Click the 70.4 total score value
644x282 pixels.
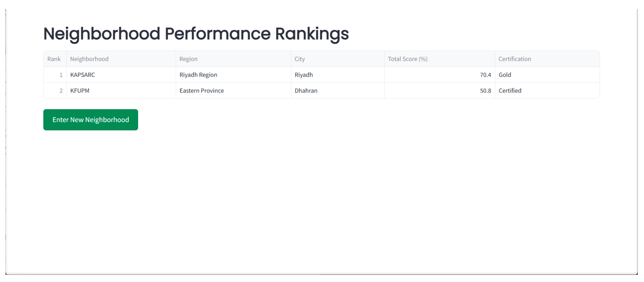pos(485,75)
